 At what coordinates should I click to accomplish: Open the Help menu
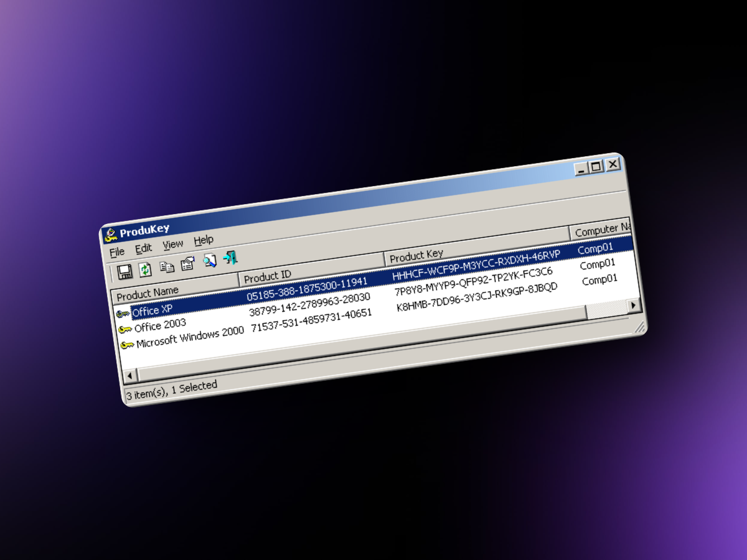coord(204,240)
